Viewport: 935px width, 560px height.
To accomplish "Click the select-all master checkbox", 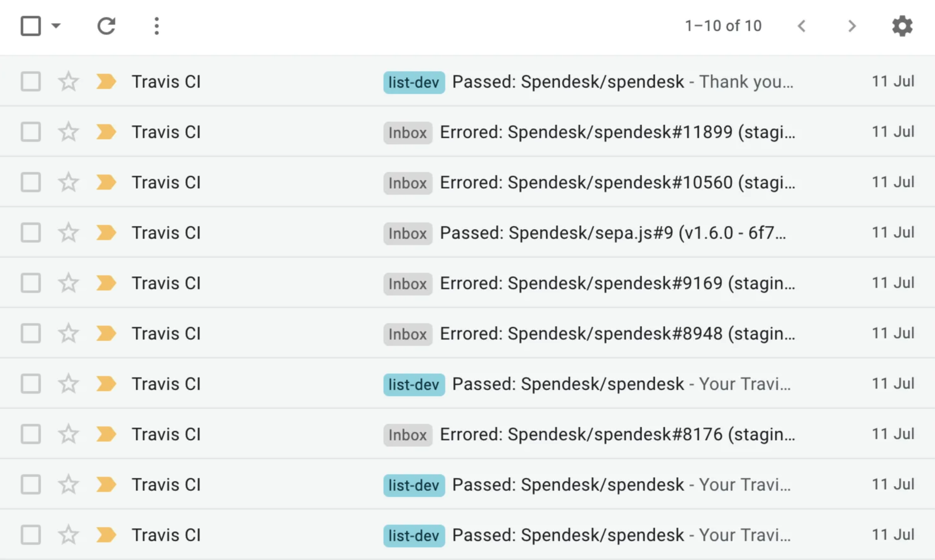I will tap(31, 26).
